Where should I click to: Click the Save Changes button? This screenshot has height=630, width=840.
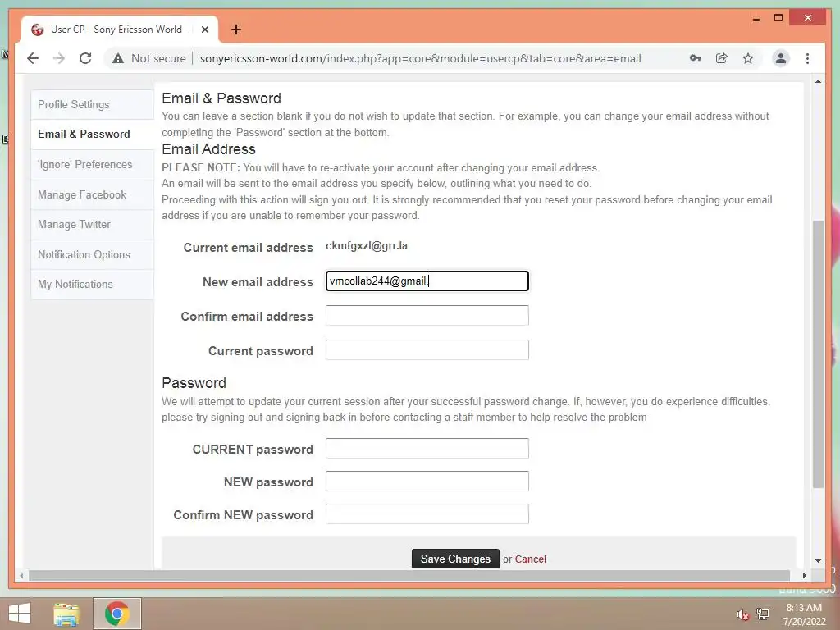tap(455, 559)
